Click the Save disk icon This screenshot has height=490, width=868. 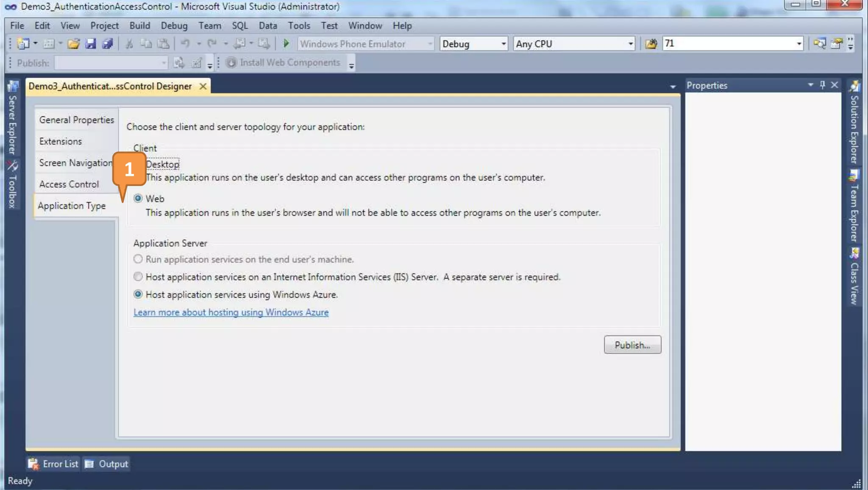click(x=90, y=44)
